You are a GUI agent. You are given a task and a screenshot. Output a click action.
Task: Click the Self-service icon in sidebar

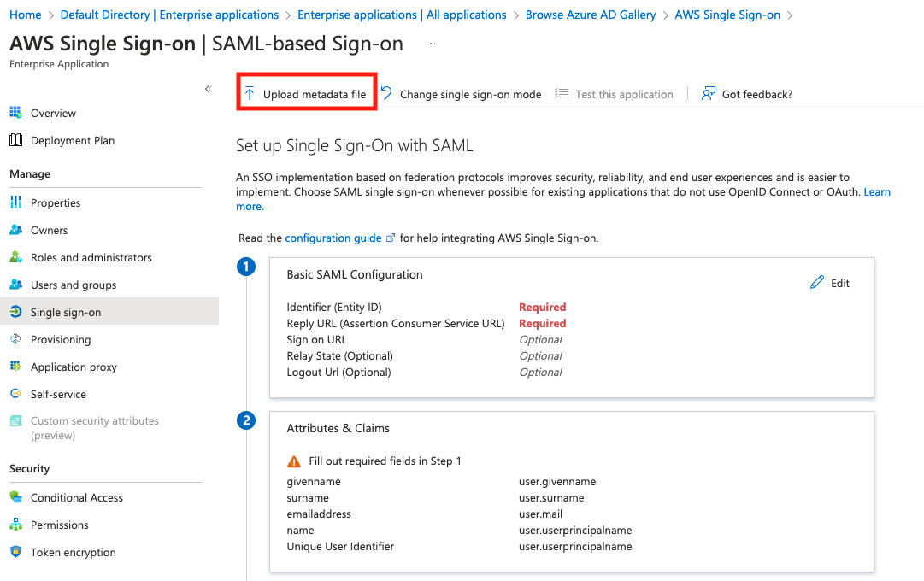15,394
